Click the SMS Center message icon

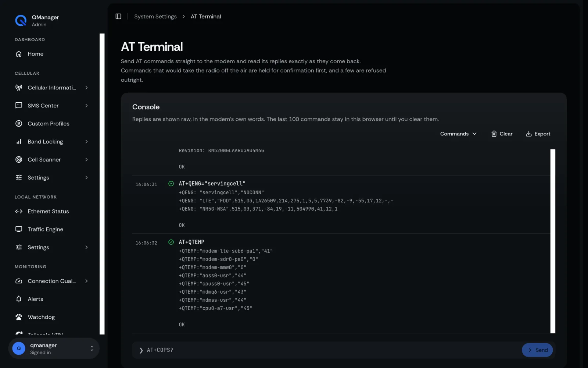coord(19,106)
